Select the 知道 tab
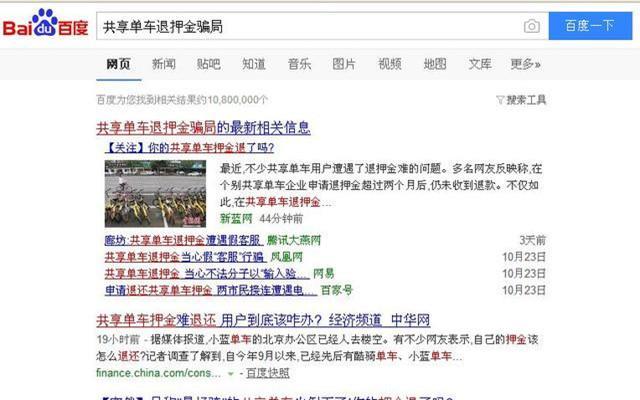The width and height of the screenshot is (640, 400). coord(254,64)
